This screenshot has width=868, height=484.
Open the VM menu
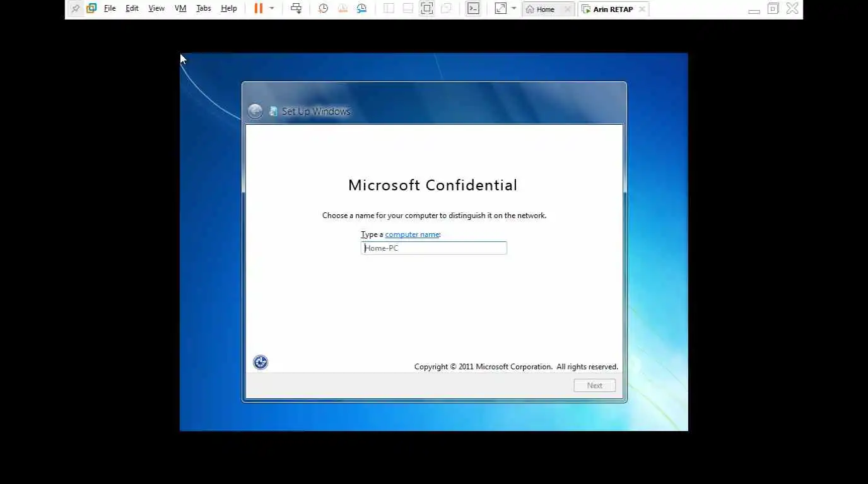tap(180, 9)
